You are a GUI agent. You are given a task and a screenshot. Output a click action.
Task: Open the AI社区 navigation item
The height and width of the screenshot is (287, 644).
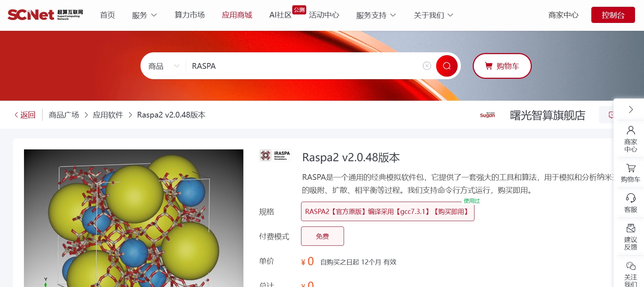click(280, 15)
